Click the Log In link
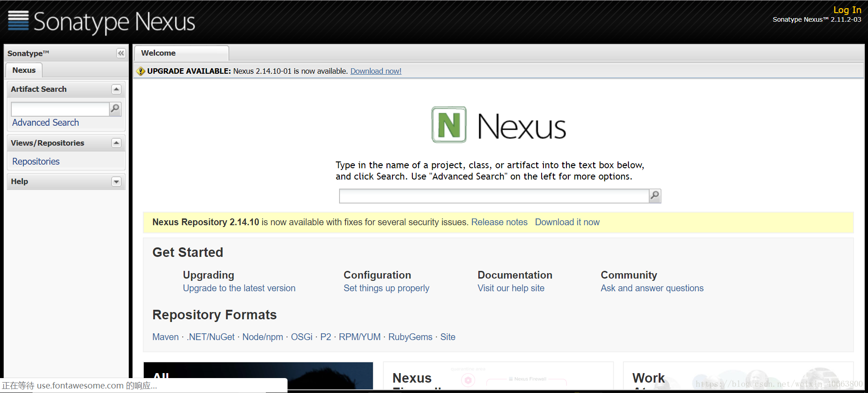 (x=847, y=9)
